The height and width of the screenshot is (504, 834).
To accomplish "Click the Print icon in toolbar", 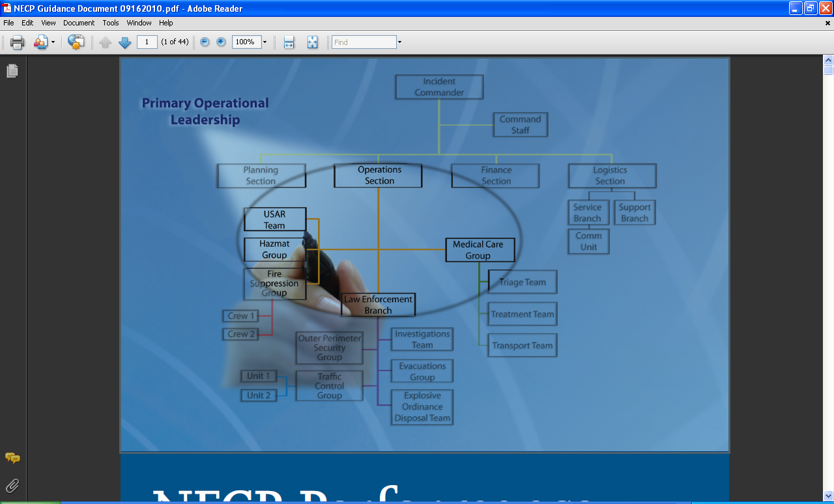I will click(17, 42).
